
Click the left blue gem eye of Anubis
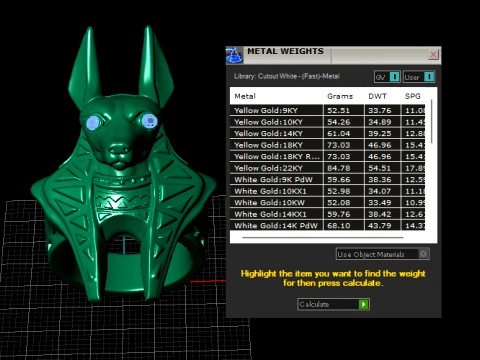click(93, 123)
